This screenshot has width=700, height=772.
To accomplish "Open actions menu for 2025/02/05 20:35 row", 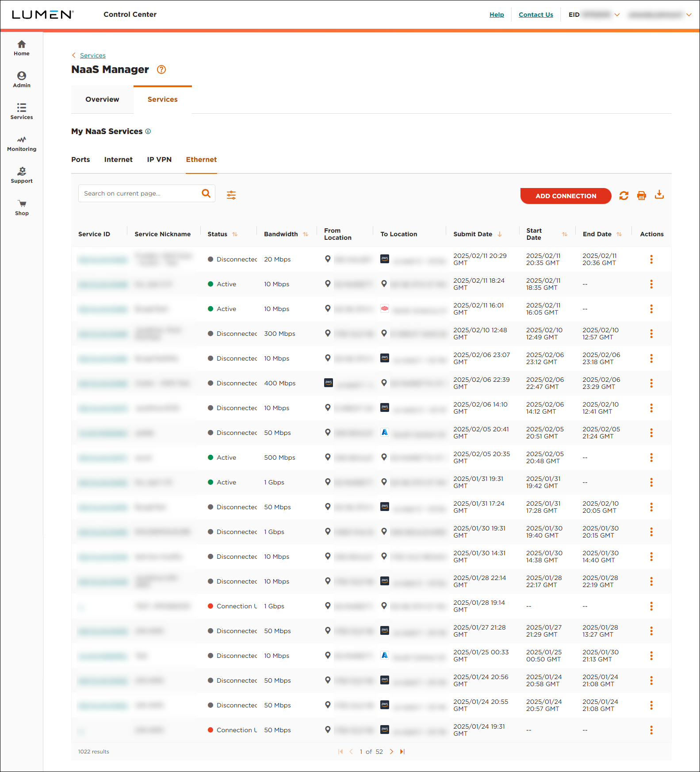I will pyautogui.click(x=651, y=457).
